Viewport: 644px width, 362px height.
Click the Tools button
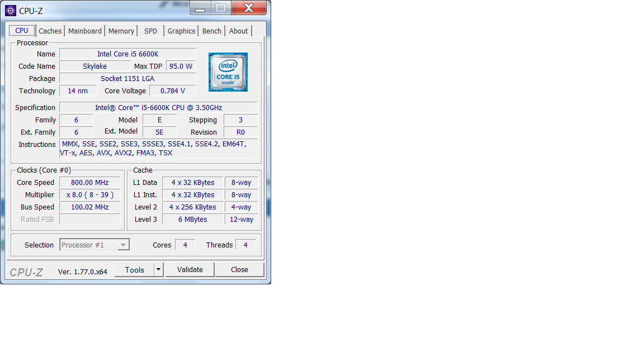pyautogui.click(x=135, y=270)
